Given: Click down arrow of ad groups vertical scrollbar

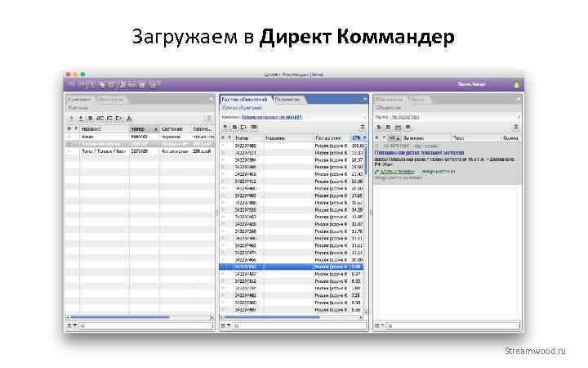Looking at the screenshot, I should (366, 312).
